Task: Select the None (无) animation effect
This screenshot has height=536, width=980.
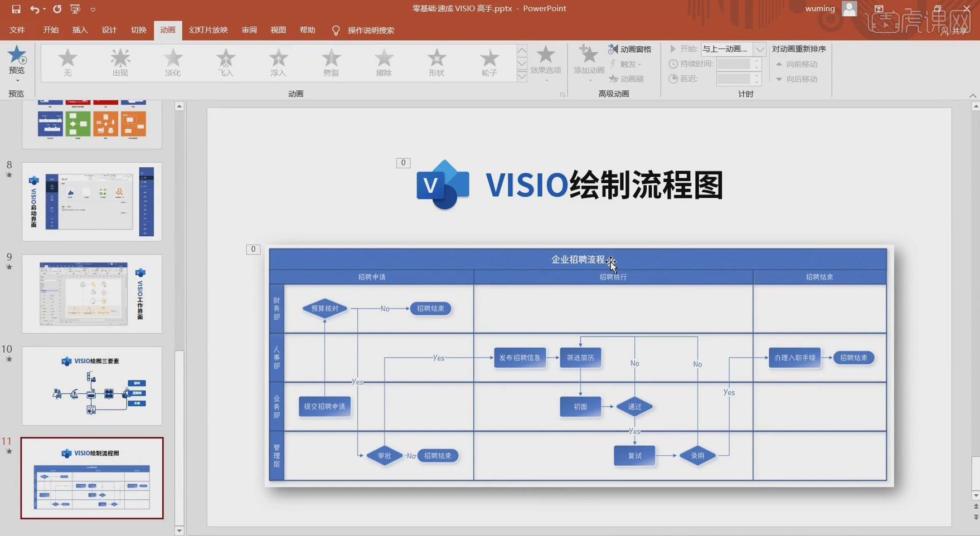Action: 67,62
